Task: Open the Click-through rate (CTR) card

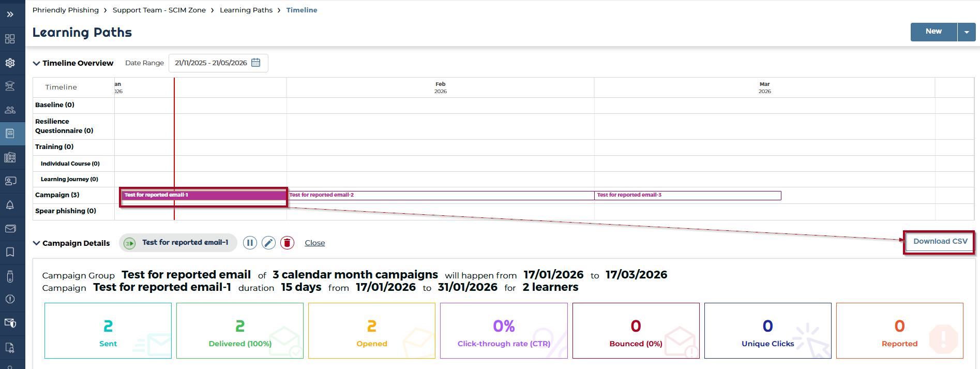Action: (x=504, y=331)
